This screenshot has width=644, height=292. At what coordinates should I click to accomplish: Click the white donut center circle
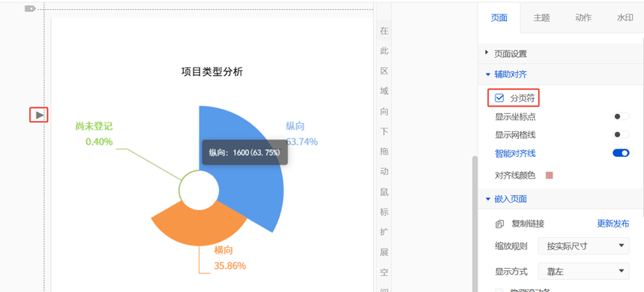pyautogui.click(x=199, y=190)
